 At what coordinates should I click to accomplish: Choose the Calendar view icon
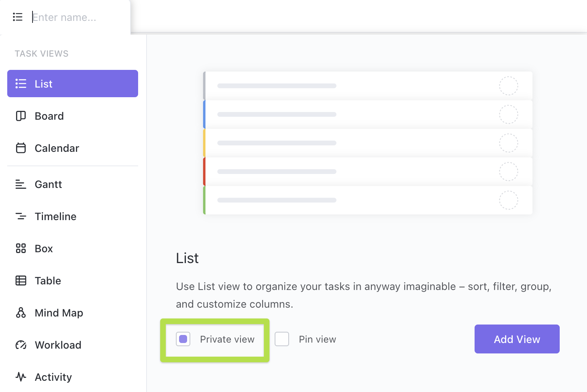[x=21, y=148]
